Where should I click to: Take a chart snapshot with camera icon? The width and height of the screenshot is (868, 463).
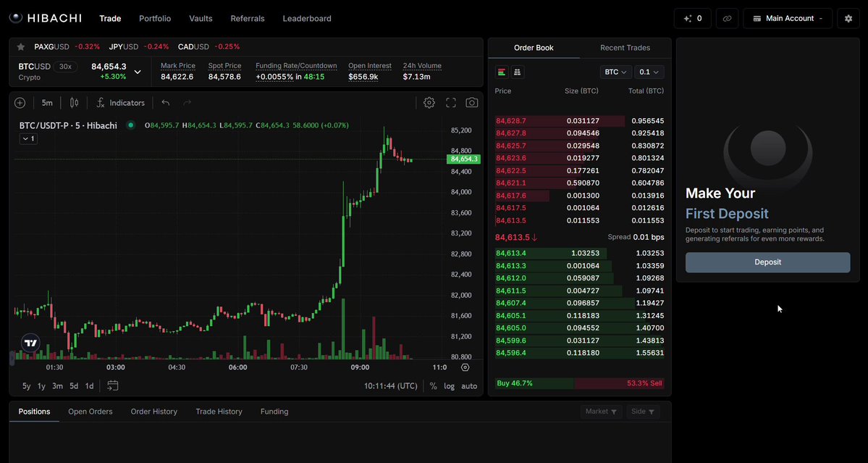click(471, 102)
